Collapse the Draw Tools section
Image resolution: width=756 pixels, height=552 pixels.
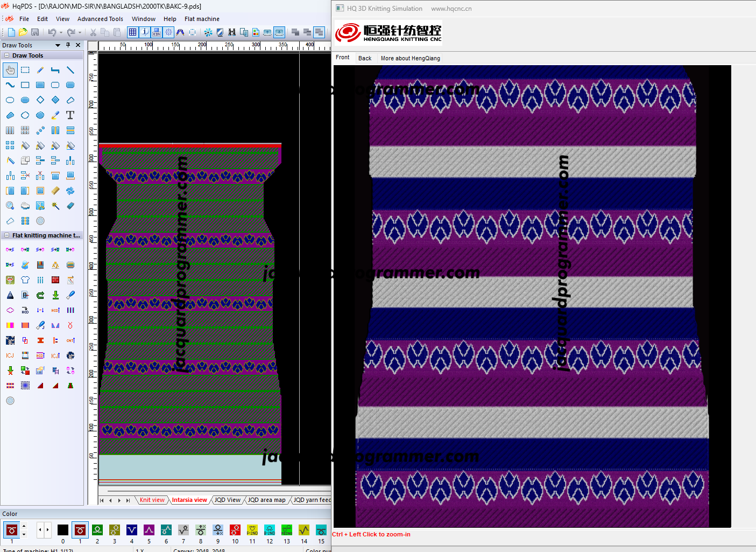pos(6,55)
